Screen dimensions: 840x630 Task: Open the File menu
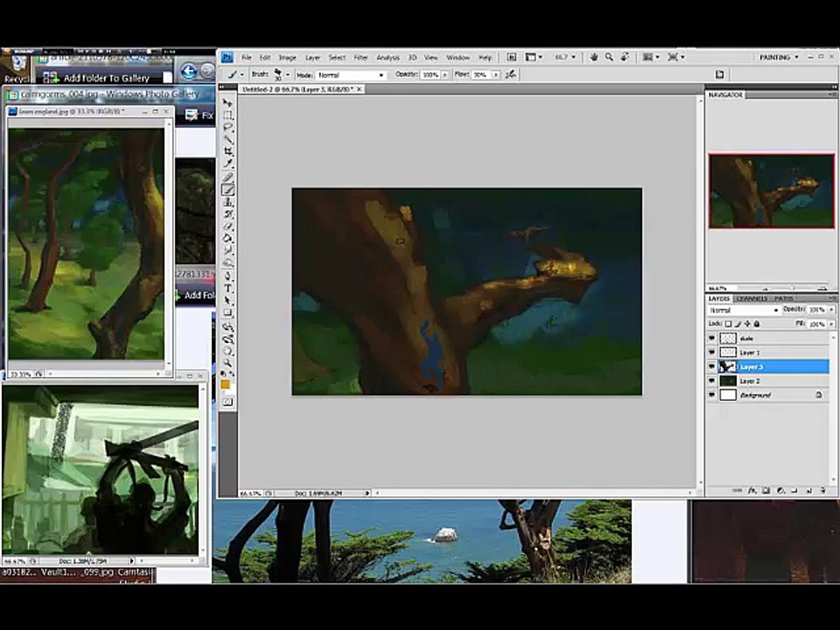pos(247,58)
